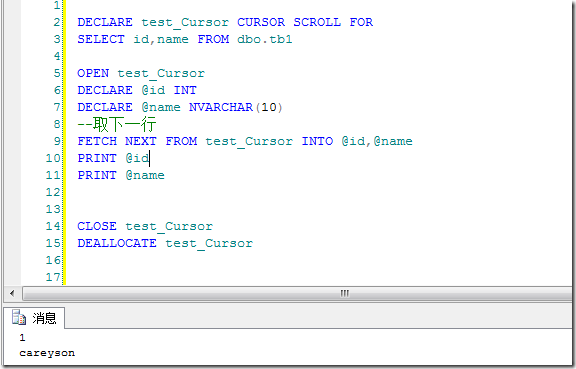Click the DEALLOCATE test_Cursor statement

165,243
